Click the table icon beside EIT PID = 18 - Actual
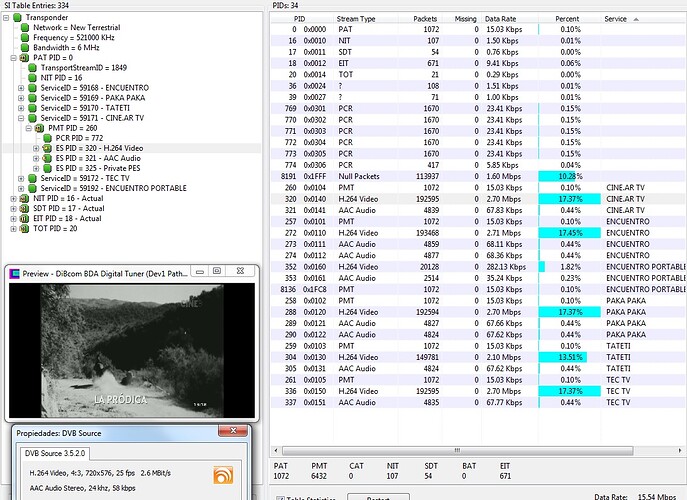The image size is (687, 500). coord(25,219)
